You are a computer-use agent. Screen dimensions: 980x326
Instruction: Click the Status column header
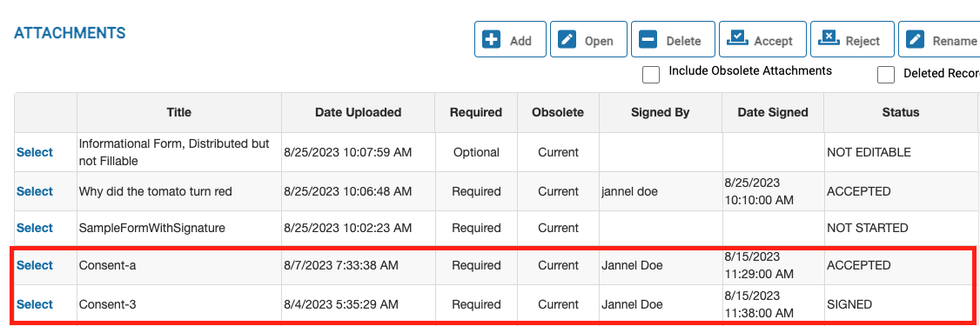pyautogui.click(x=901, y=112)
